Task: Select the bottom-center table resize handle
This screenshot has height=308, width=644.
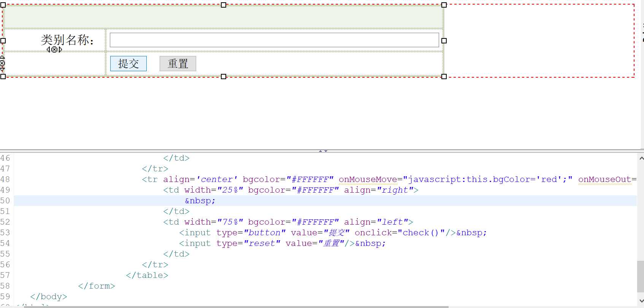Action: [224, 77]
